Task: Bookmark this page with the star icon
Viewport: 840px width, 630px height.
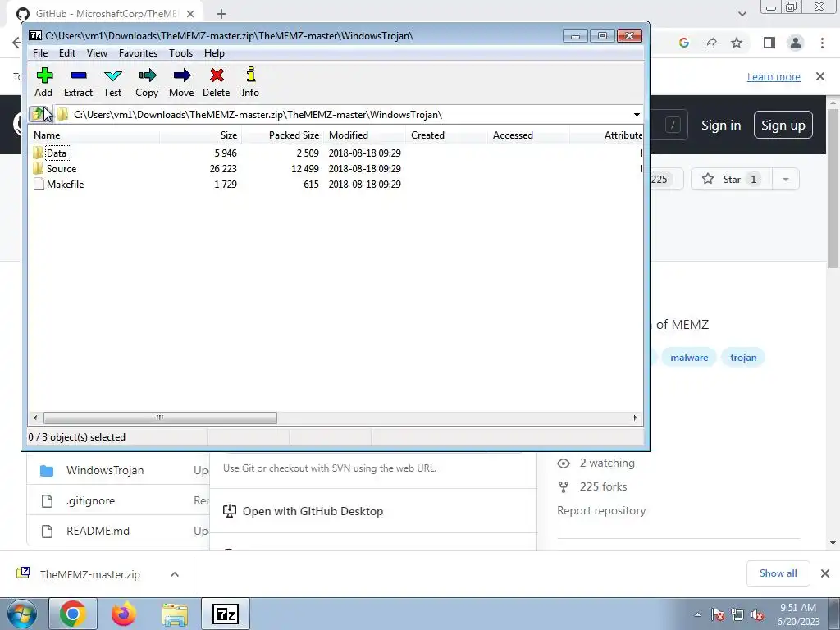Action: (737, 43)
